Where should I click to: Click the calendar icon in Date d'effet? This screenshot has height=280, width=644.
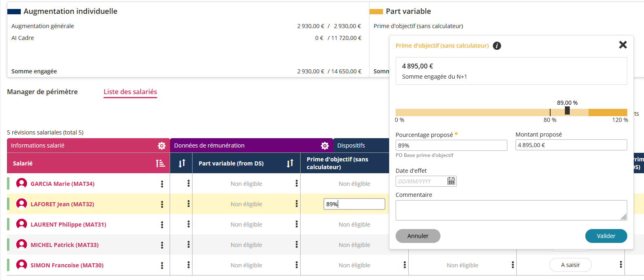click(x=451, y=181)
